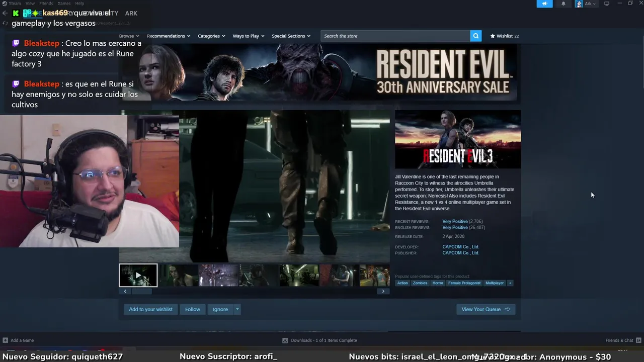Image resolution: width=644 pixels, height=362 pixels.
Task: Select the fifth screenshot thumbnail of corridor
Action: [299, 276]
